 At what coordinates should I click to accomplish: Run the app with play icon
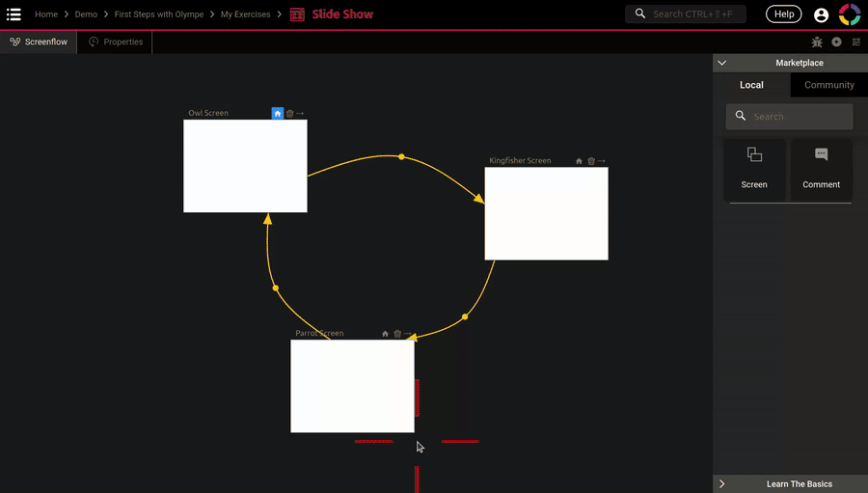tap(836, 42)
